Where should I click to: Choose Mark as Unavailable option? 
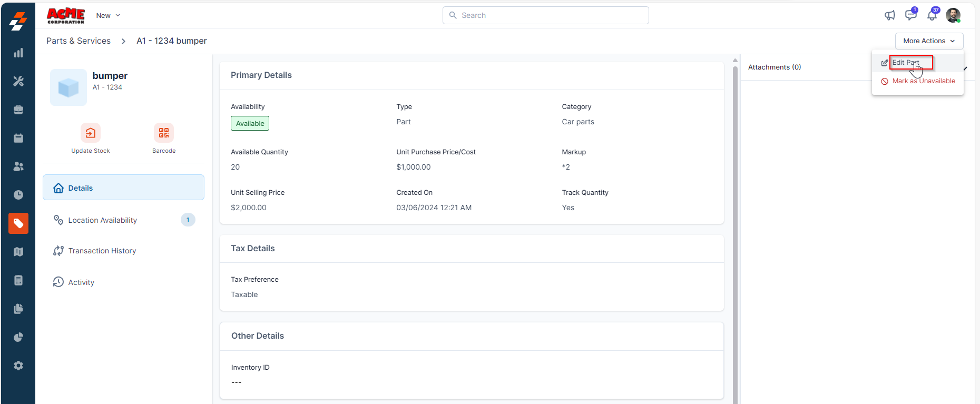(923, 81)
